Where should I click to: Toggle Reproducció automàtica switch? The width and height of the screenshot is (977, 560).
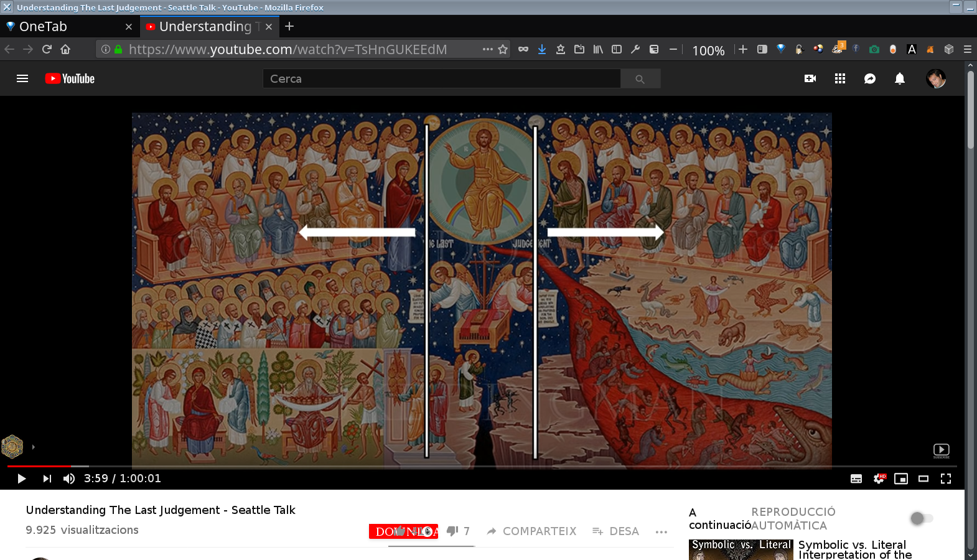point(922,518)
